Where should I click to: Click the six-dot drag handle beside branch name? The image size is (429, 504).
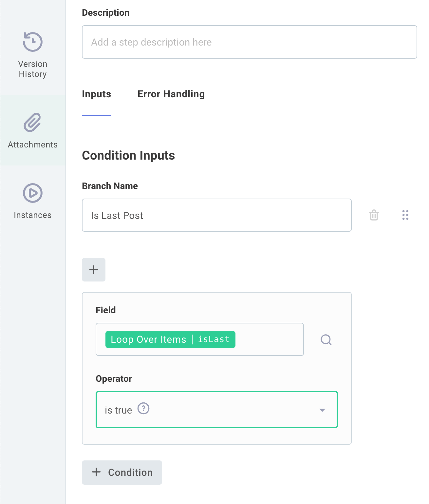405,215
